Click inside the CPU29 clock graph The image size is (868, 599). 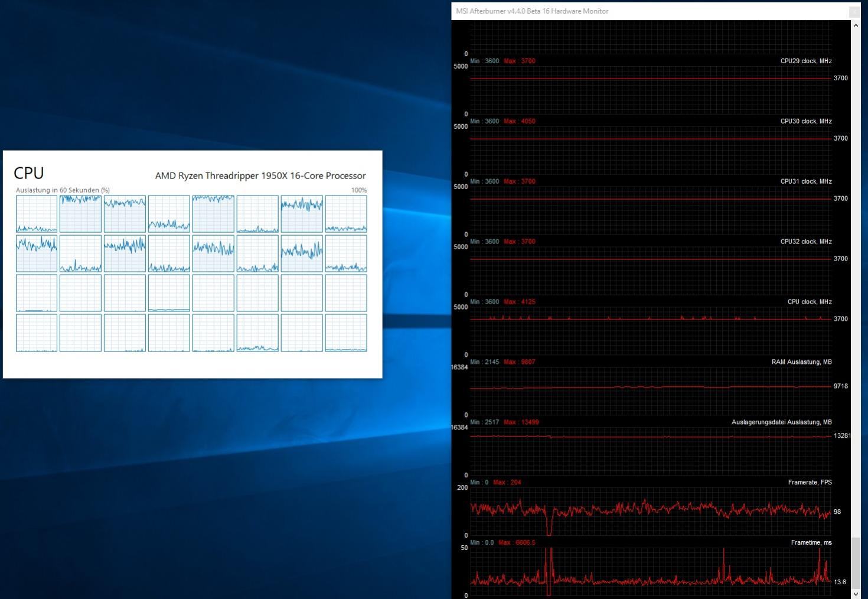pos(651,90)
